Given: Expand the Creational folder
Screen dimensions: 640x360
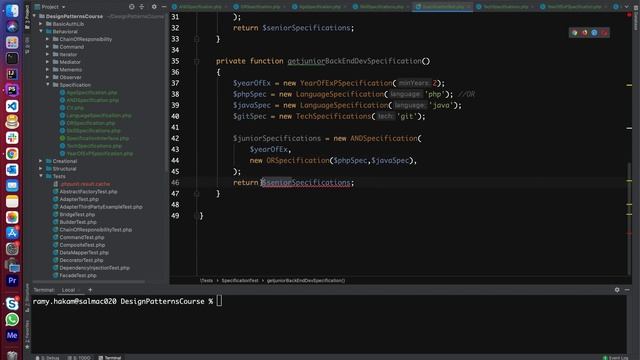Looking at the screenshot, I should point(41,161).
